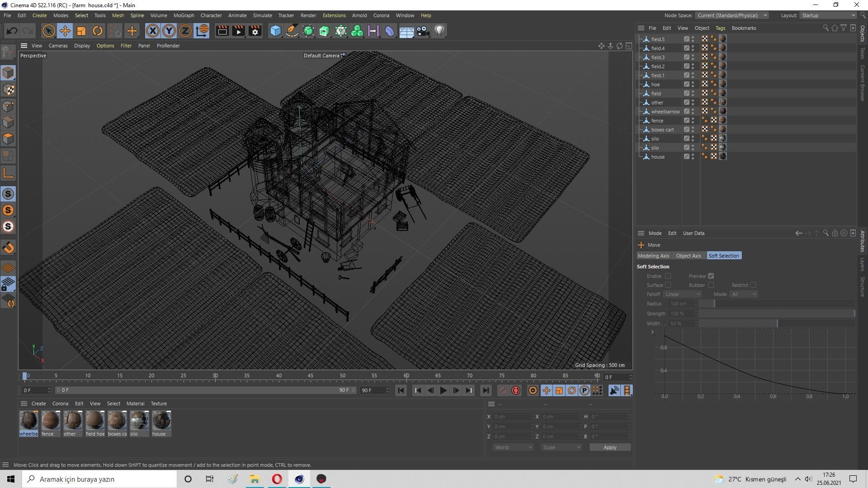Screen dimensions: 868x488
Task: Switch to Object Axis tab
Action: (689, 256)
